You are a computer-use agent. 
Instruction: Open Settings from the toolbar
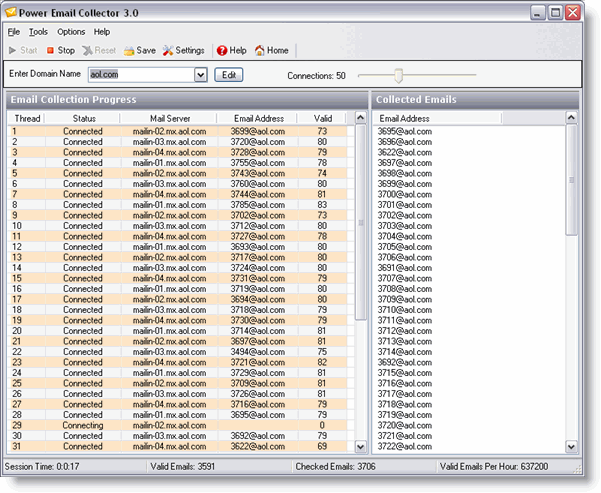coord(183,50)
